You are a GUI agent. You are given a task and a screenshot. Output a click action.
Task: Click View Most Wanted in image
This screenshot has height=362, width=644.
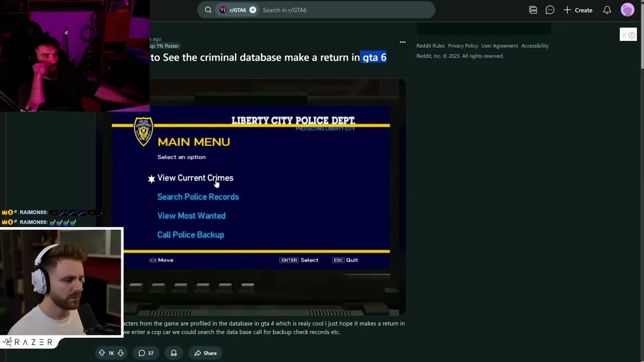pyautogui.click(x=191, y=216)
